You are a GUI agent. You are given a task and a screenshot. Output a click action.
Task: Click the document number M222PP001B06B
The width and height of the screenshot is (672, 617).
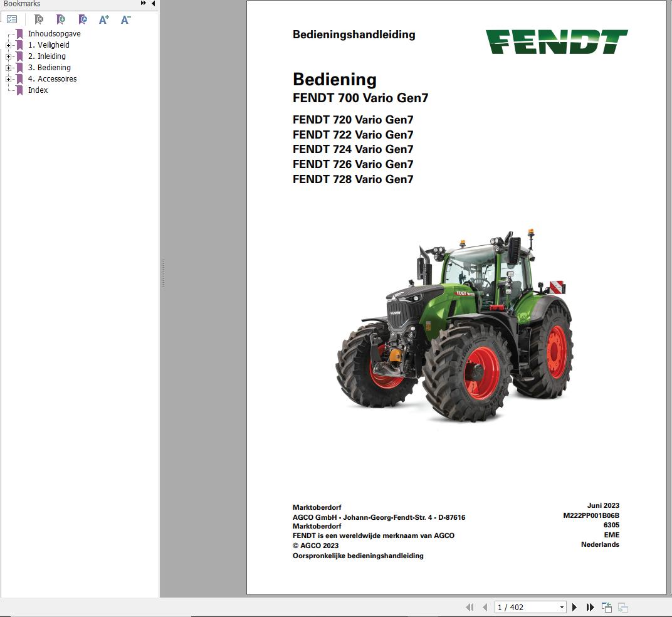pyautogui.click(x=591, y=515)
